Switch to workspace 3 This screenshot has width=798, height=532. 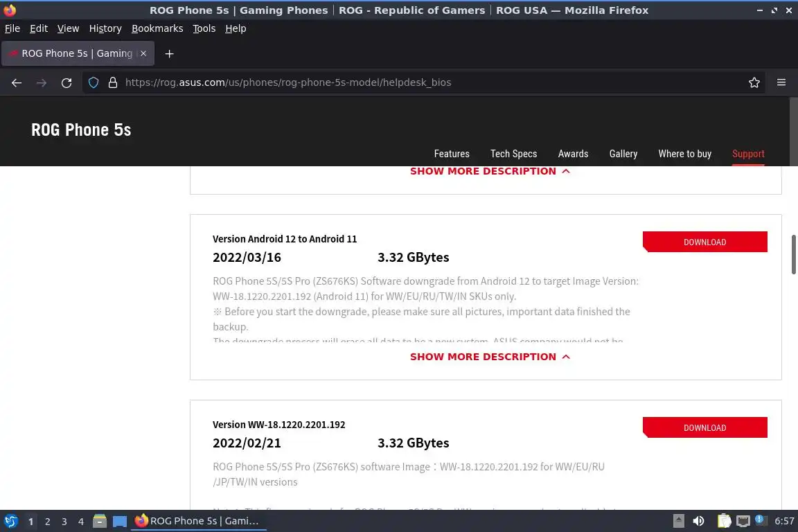(64, 522)
